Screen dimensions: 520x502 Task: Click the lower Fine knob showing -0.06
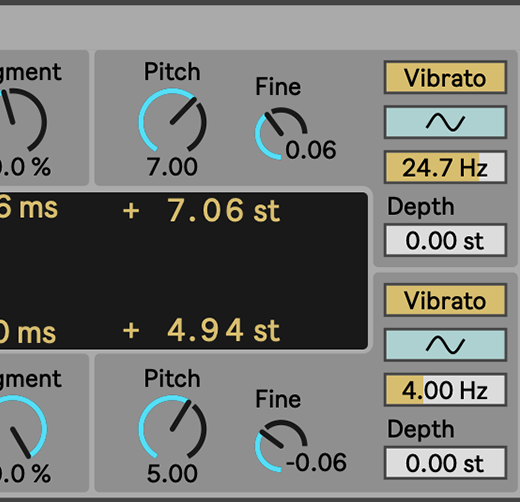tap(281, 446)
